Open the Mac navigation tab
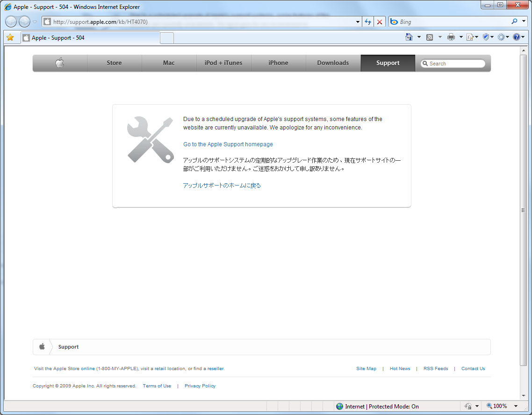 [x=169, y=63]
